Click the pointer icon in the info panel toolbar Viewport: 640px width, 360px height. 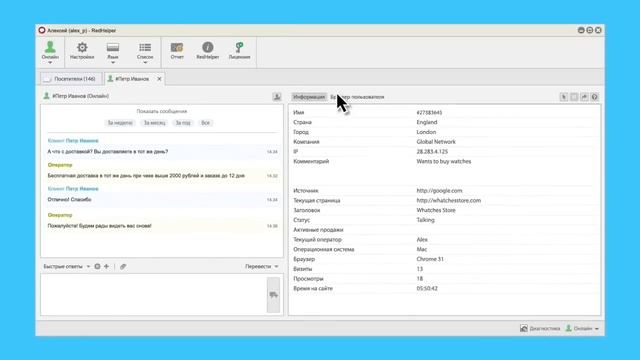pos(564,97)
